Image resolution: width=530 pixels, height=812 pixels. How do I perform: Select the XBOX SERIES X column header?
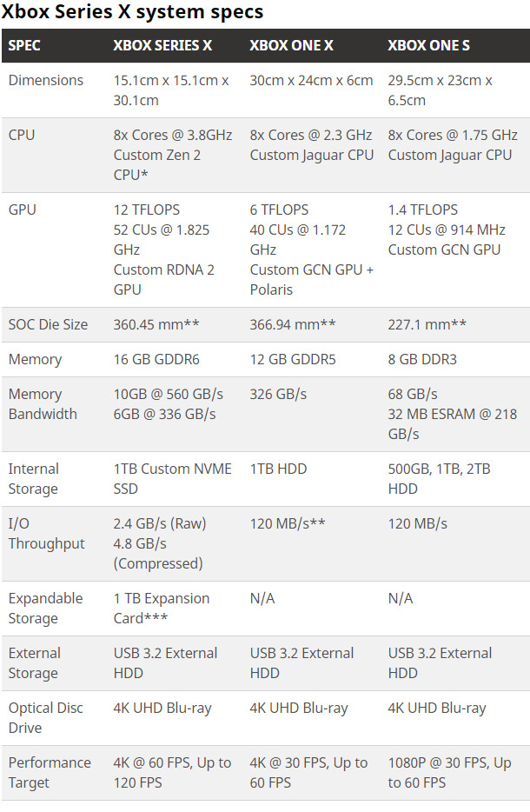(162, 45)
